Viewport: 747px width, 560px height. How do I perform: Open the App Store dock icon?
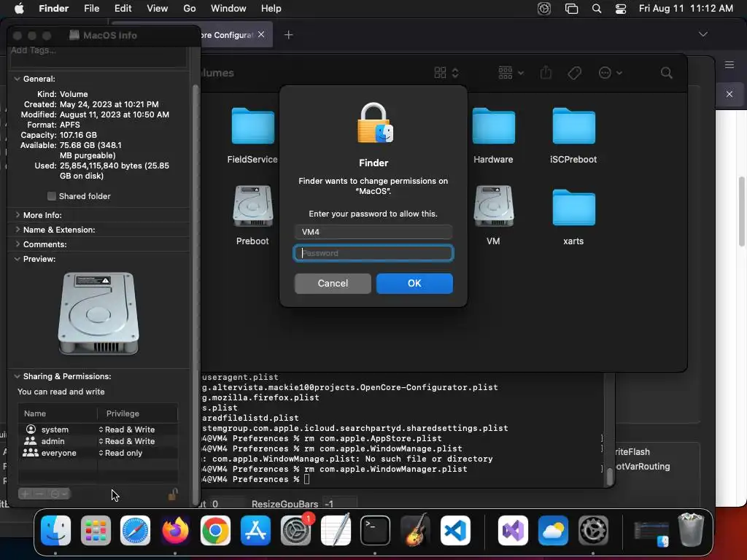[x=255, y=531]
